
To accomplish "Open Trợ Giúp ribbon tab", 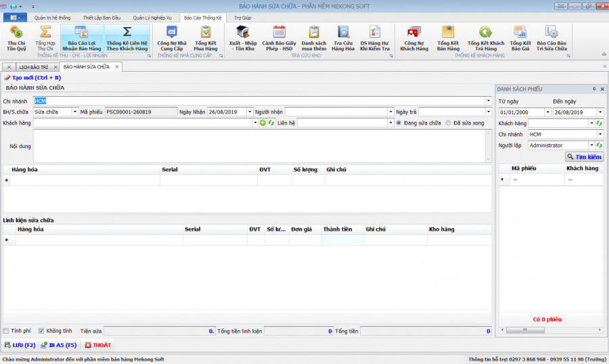I will coord(242,18).
